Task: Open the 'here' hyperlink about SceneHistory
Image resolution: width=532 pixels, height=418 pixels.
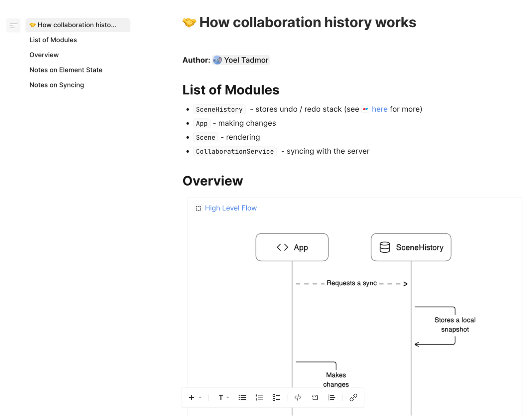Action: coord(379,109)
